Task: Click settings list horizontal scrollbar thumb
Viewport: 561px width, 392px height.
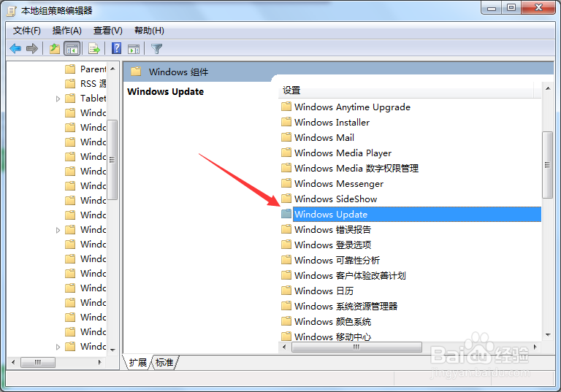Action: pos(356,347)
